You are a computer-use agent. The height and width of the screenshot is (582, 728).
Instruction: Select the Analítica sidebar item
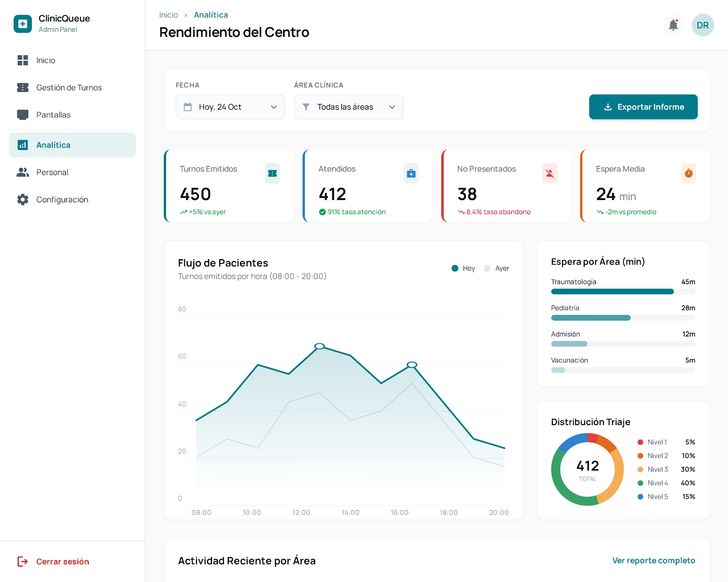tap(72, 145)
